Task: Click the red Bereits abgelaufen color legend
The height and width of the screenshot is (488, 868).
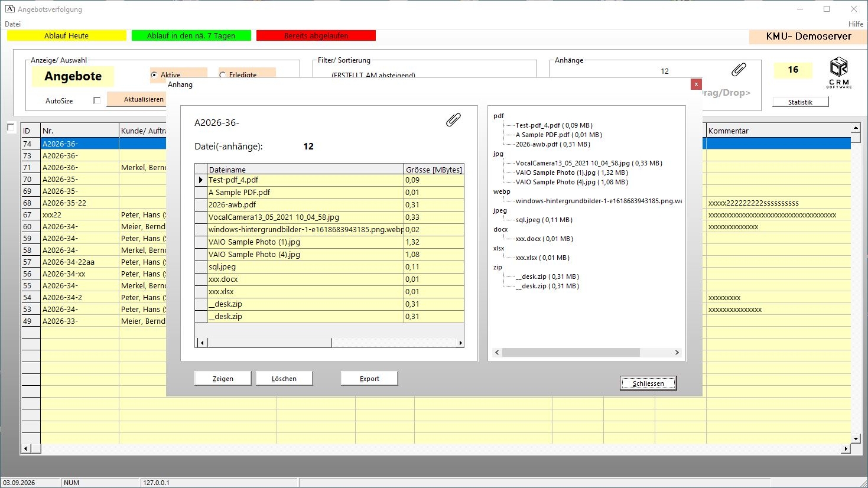Action: (x=316, y=35)
